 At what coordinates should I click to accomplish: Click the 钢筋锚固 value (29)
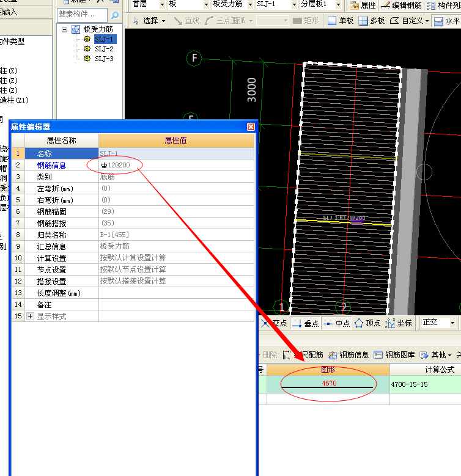tap(176, 211)
